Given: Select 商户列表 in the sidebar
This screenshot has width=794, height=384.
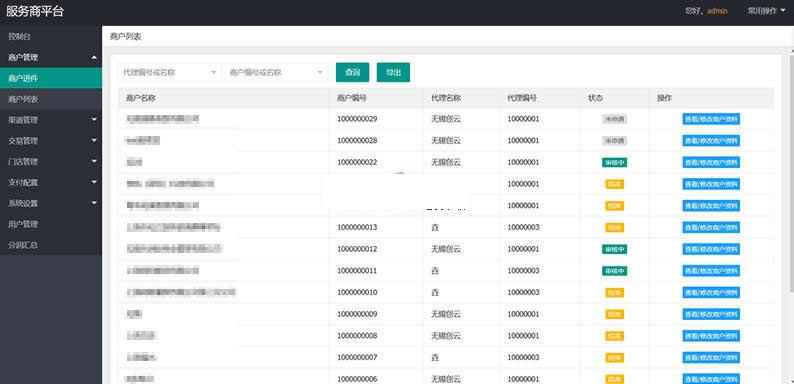Looking at the screenshot, I should [x=51, y=99].
